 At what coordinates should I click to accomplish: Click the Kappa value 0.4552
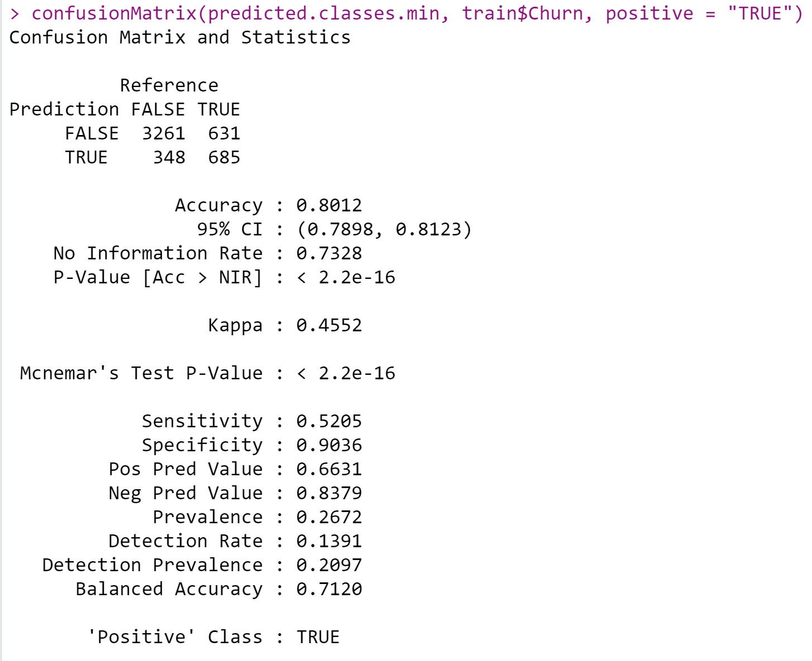tap(329, 325)
